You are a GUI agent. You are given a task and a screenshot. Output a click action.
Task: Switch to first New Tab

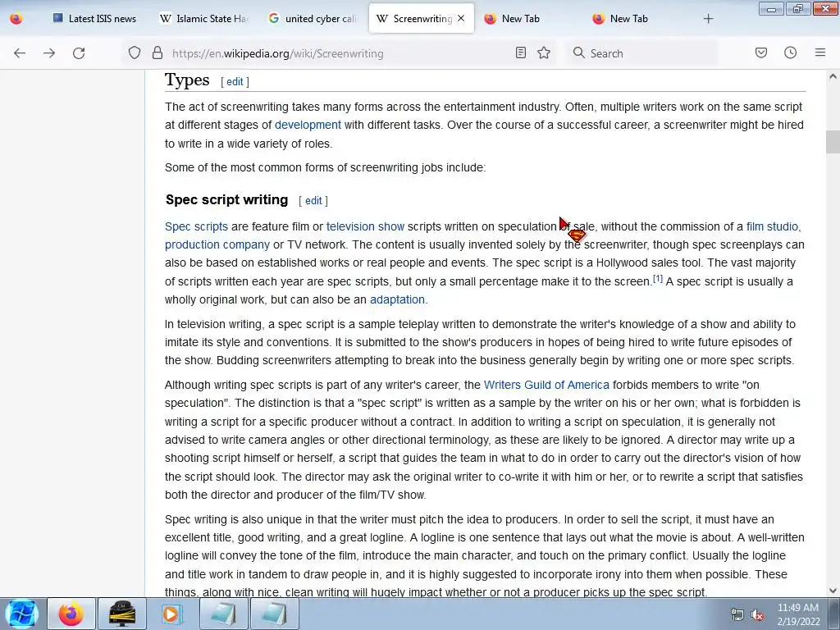click(529, 19)
